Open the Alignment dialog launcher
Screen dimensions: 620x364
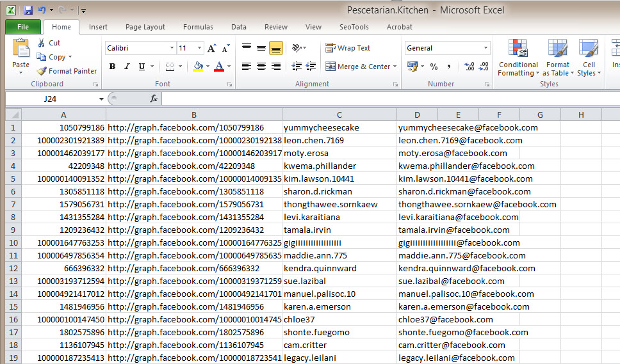[x=395, y=84]
